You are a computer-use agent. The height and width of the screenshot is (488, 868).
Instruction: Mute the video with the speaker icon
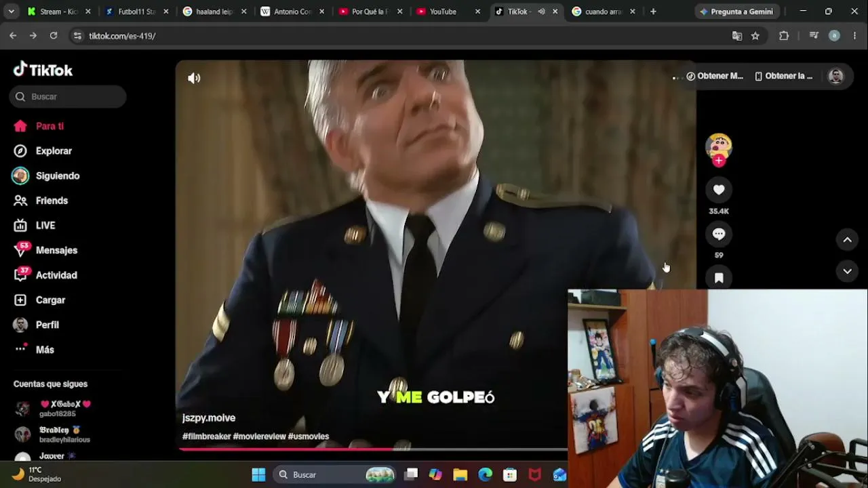pos(194,78)
